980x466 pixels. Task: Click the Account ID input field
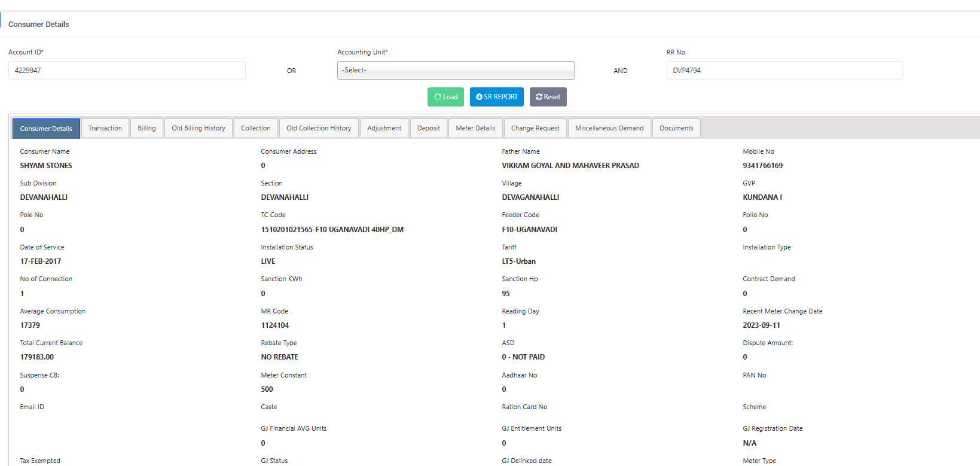tap(127, 70)
